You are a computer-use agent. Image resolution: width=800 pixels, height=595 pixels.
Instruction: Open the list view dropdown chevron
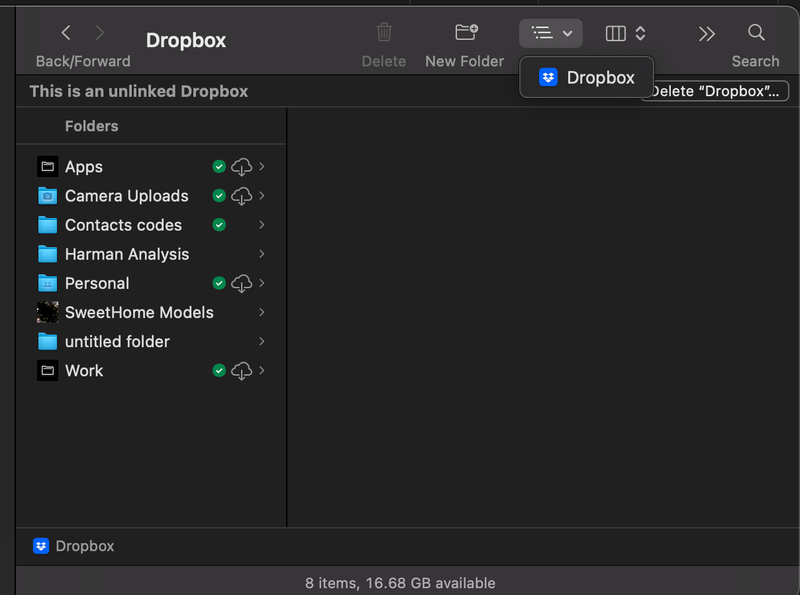(x=565, y=32)
